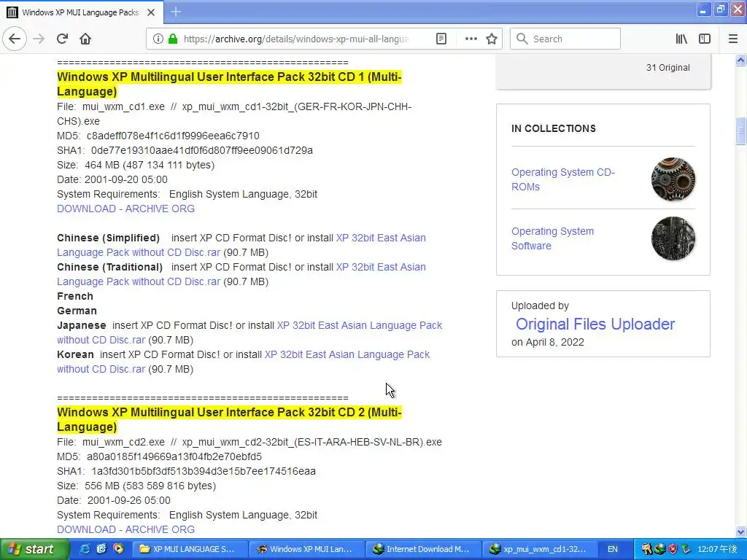The width and height of the screenshot is (747, 560).
Task: Click the forward navigation arrow
Action: [x=39, y=39]
